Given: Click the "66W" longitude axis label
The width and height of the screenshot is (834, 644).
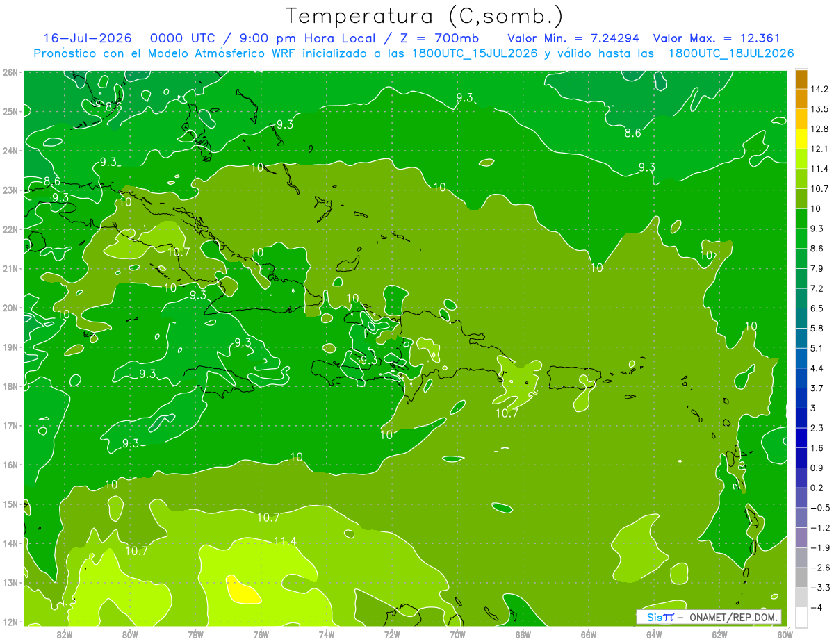Looking at the screenshot, I should 589,634.
